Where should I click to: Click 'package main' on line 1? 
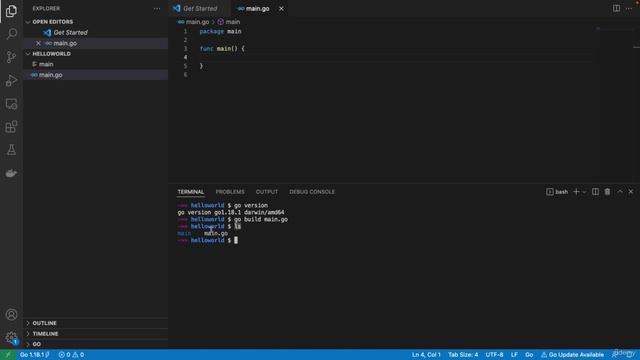[x=220, y=31]
